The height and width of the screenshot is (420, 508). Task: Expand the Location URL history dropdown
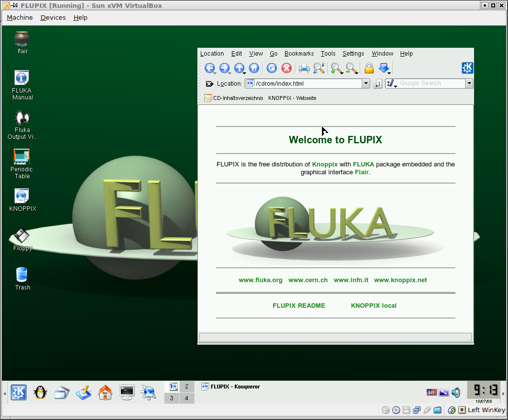point(366,84)
